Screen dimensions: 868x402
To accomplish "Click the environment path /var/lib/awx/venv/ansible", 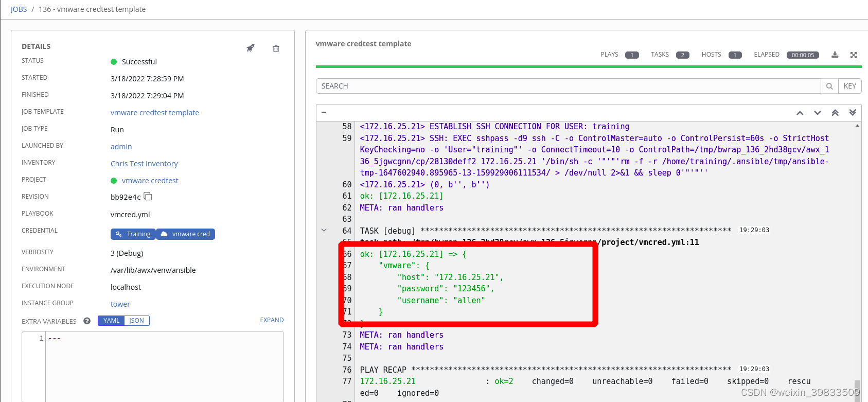I will 153,270.
